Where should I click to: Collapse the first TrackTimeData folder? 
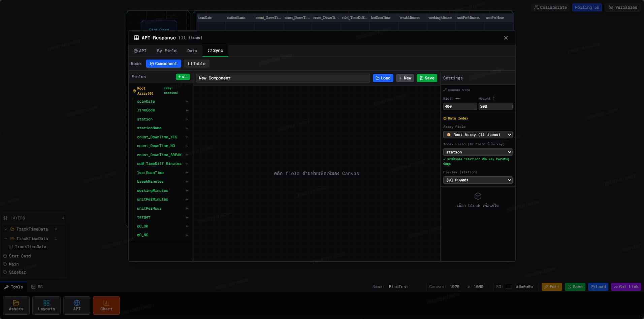(x=6, y=229)
